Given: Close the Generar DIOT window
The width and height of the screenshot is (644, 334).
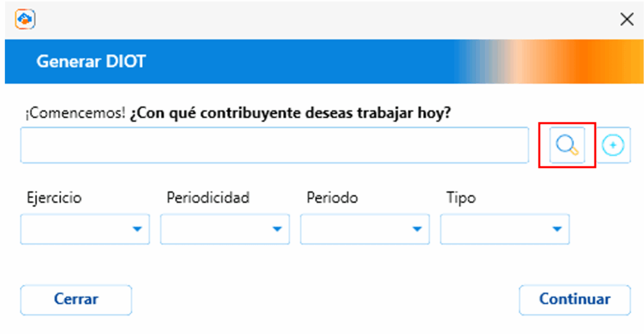Looking at the screenshot, I should click(x=626, y=19).
